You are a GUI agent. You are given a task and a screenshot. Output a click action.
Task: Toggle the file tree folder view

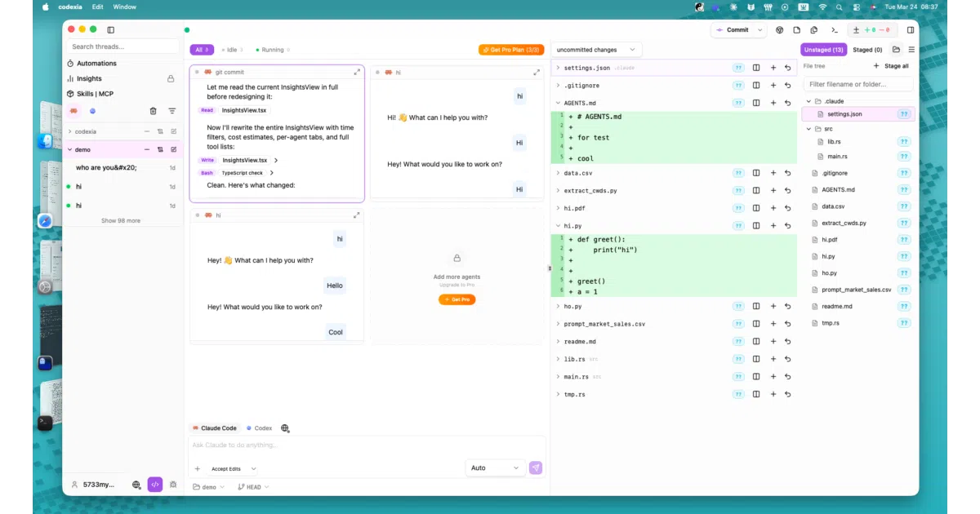tap(897, 50)
